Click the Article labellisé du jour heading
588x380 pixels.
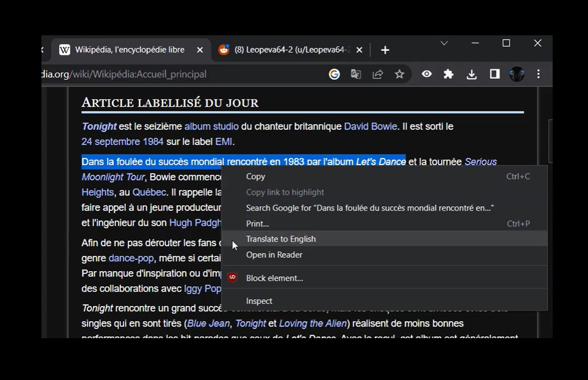click(170, 103)
